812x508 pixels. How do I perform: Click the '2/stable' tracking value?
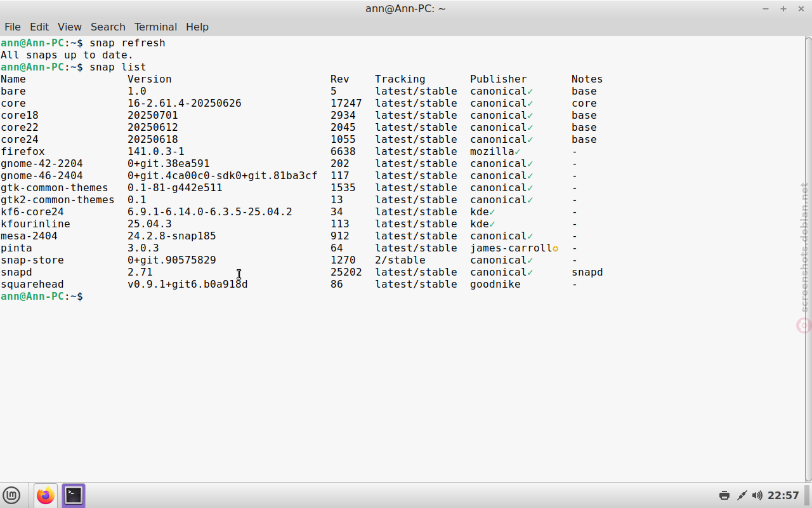[x=400, y=260]
